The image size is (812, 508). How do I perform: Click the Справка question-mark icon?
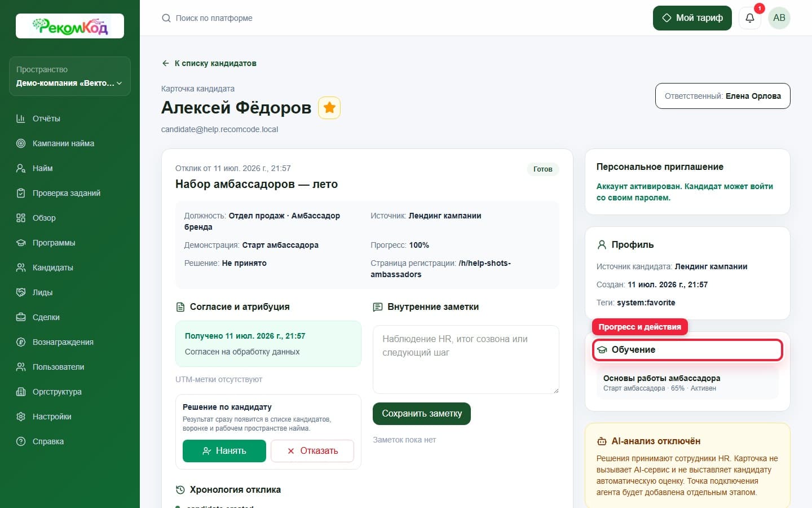pyautogui.click(x=21, y=441)
